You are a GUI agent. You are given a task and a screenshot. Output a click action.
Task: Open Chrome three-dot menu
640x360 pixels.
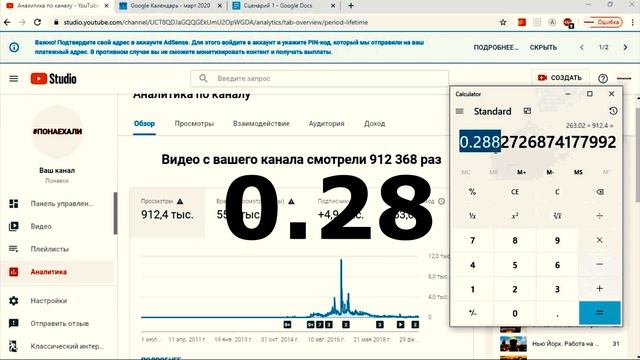[632, 22]
